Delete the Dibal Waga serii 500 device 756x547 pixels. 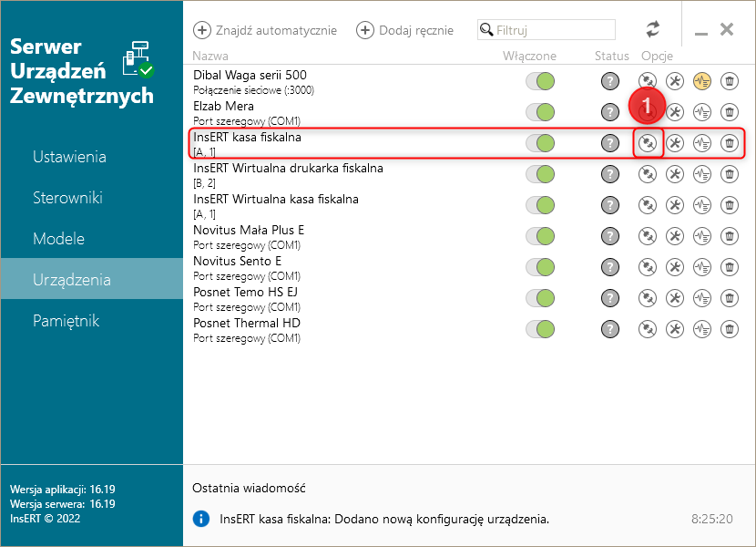point(730,81)
